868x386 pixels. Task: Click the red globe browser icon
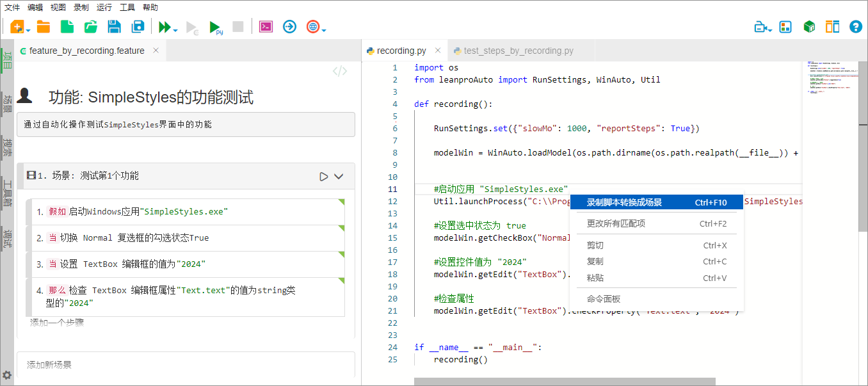(313, 27)
